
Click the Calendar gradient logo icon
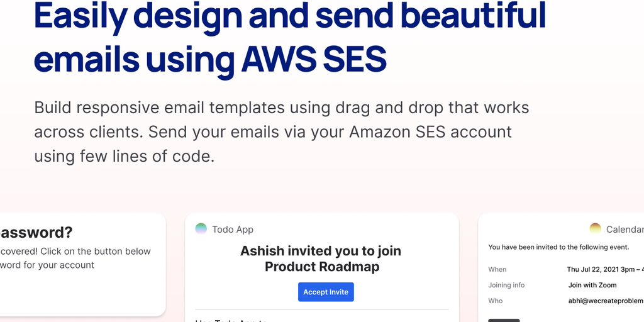595,229
